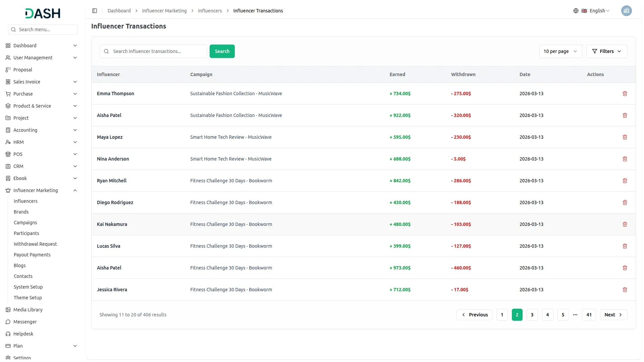The image size is (644, 362).
Task: Click the Helpdesk headset icon
Action: 8,334
